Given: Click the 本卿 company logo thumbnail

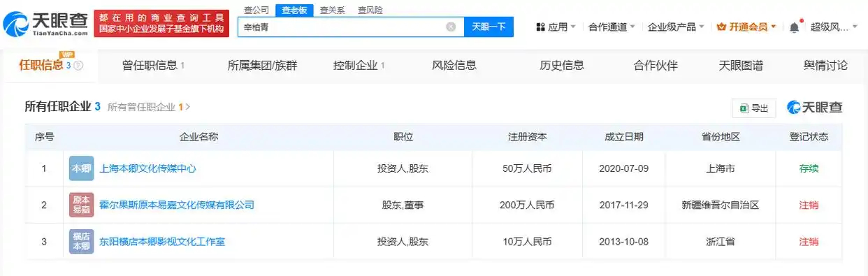Looking at the screenshot, I should click(81, 168).
